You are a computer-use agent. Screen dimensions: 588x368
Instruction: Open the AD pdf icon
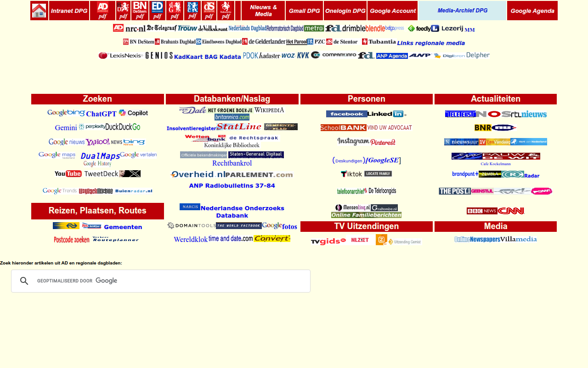click(102, 11)
